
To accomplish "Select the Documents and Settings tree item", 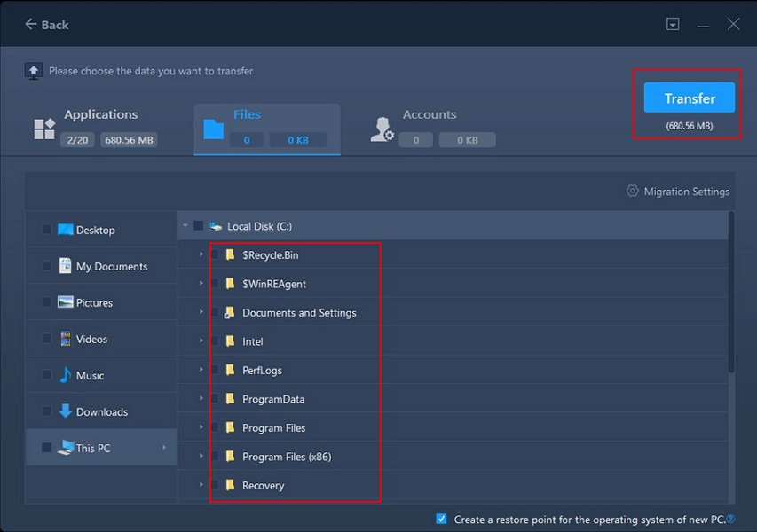I will point(298,312).
